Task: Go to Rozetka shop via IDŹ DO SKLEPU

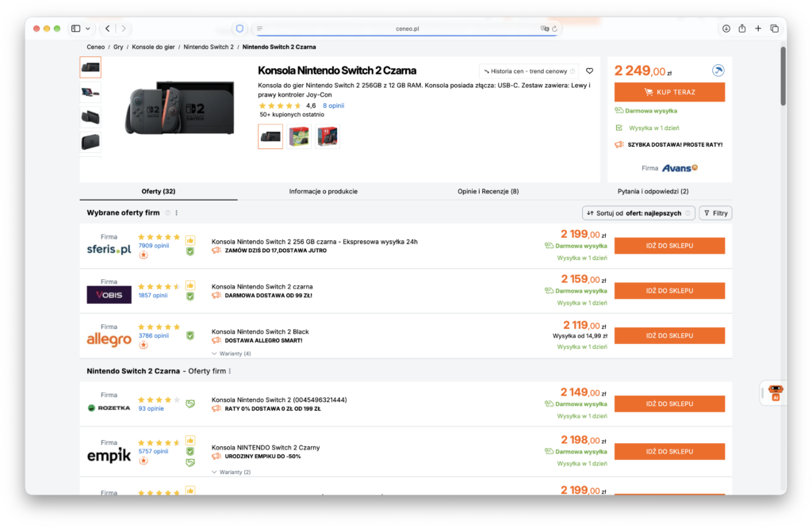Action: click(669, 404)
